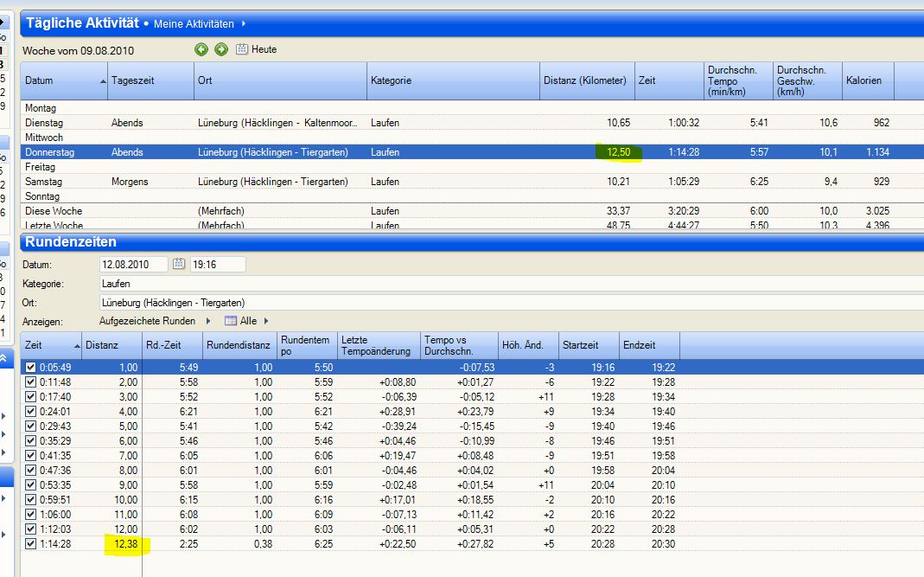Screen dimensions: 924x577
Task: Click the 19:16 time input field
Action: pos(217,264)
